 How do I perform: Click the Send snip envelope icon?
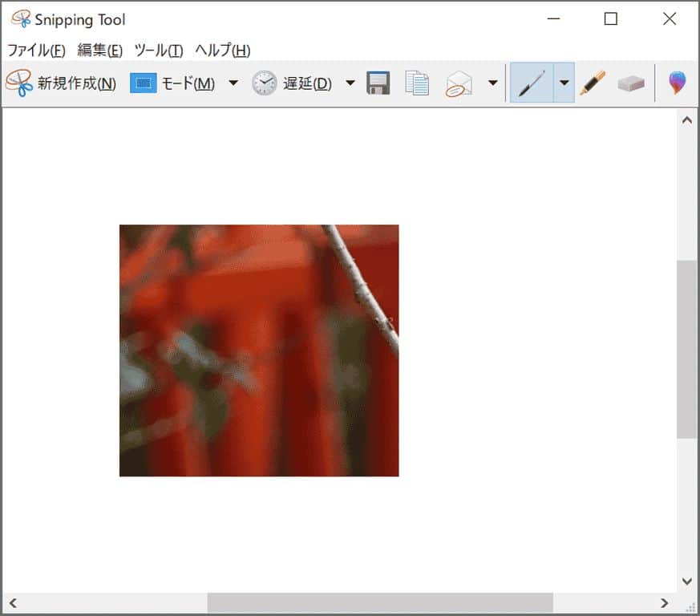459,83
